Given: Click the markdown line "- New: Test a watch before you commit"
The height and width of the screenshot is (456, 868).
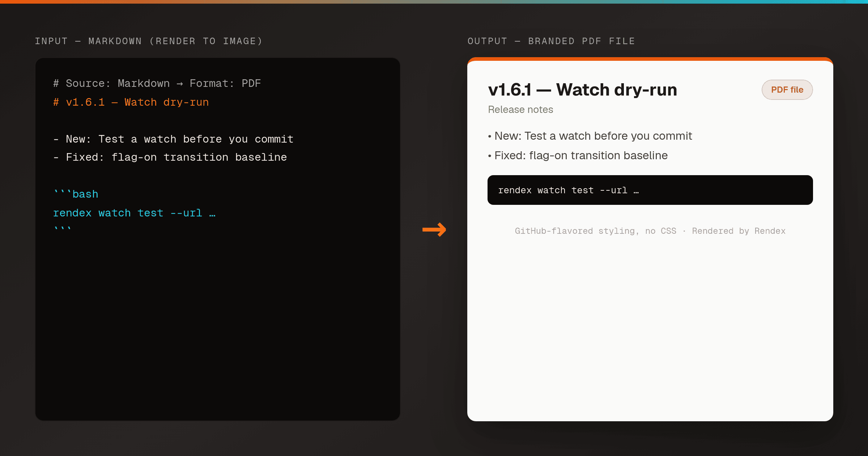Looking at the screenshot, I should 173,139.
